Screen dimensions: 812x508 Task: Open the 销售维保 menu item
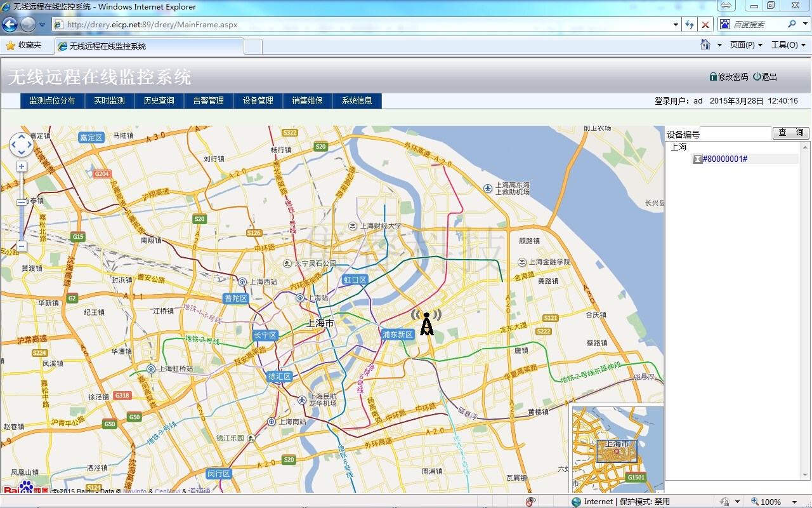307,100
